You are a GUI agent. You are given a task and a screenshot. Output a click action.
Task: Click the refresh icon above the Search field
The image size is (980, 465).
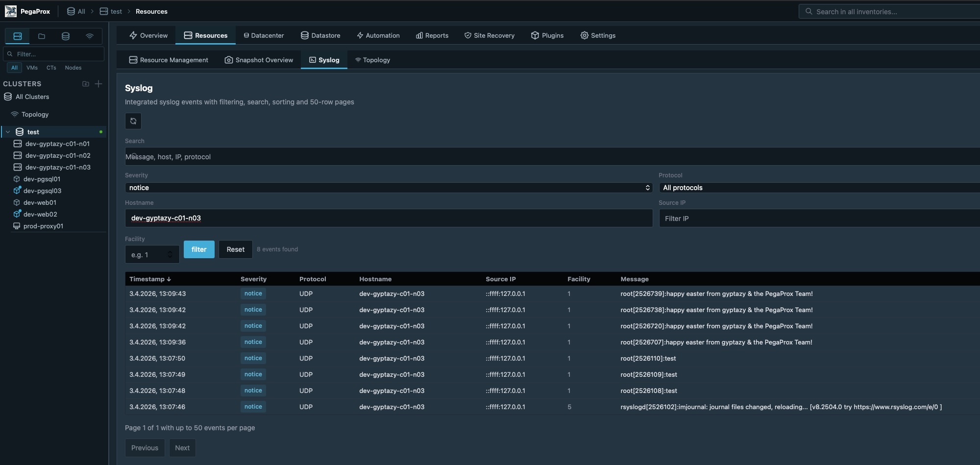[x=133, y=121]
